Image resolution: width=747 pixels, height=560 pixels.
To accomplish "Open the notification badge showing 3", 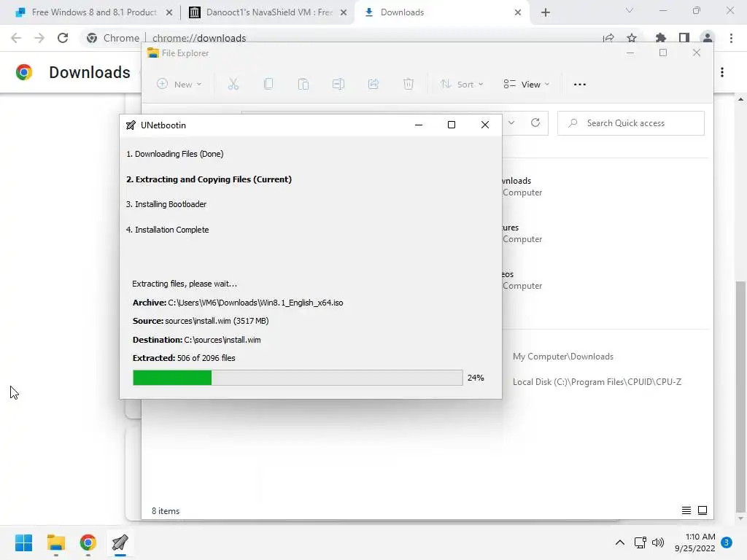I will (727, 542).
